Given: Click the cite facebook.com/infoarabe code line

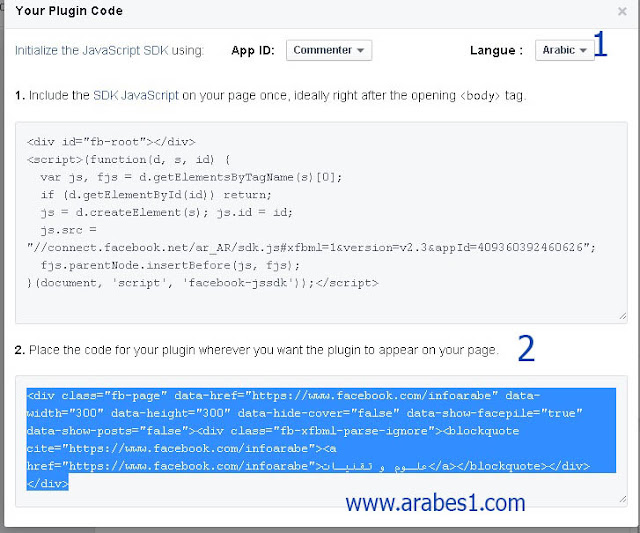Looking at the screenshot, I should click(182, 449).
